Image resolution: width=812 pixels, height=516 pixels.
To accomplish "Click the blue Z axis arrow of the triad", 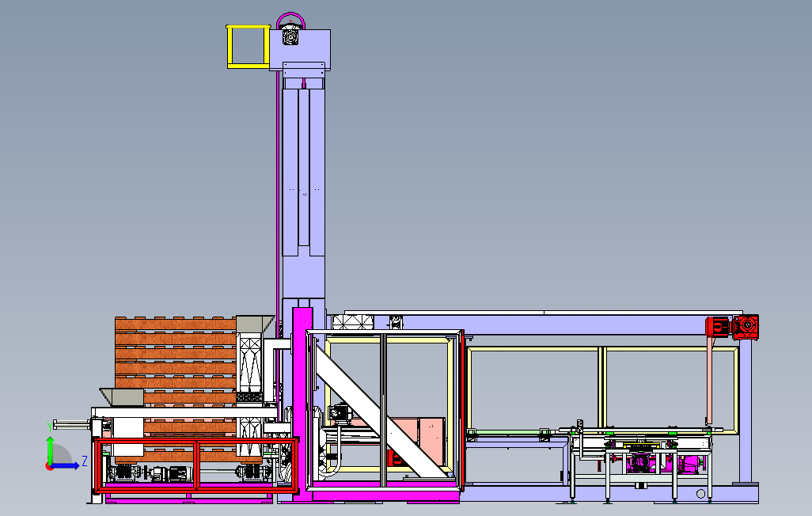I will pos(66,466).
